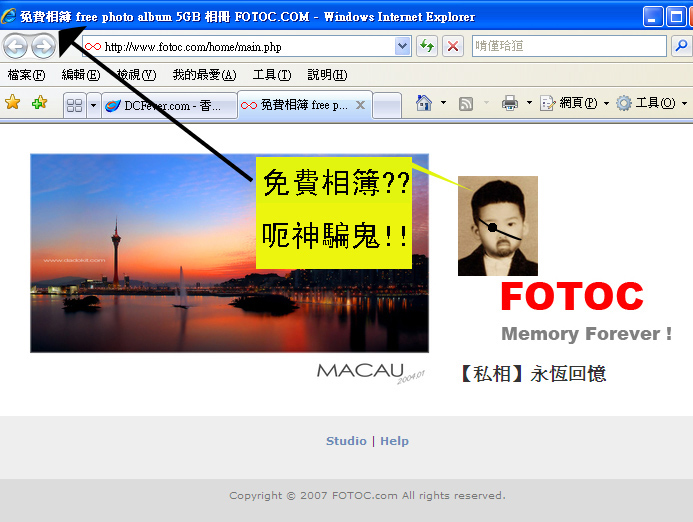Screen dimensions: 693x522
Task: Click the Macau night skyline photo
Action: (229, 253)
